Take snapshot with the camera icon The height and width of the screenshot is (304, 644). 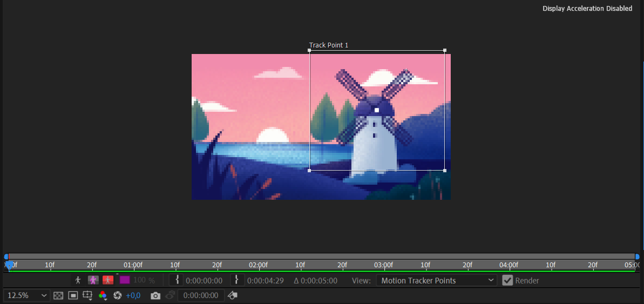click(155, 295)
